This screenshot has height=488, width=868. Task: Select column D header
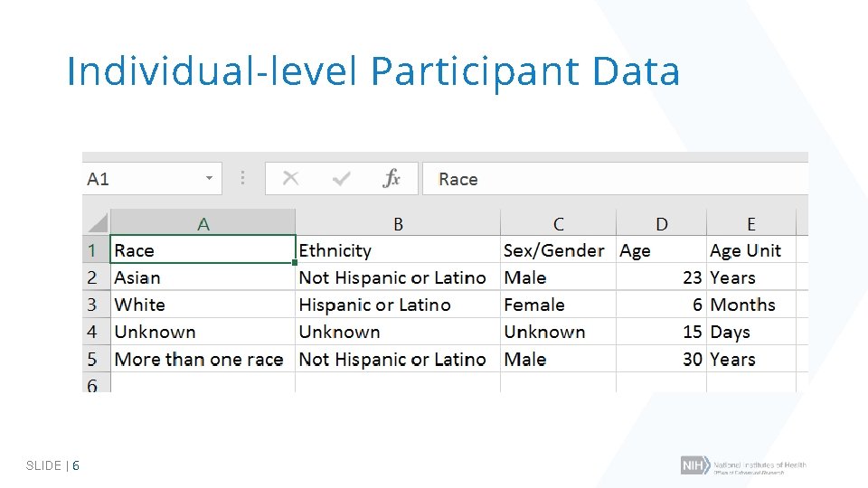662,223
